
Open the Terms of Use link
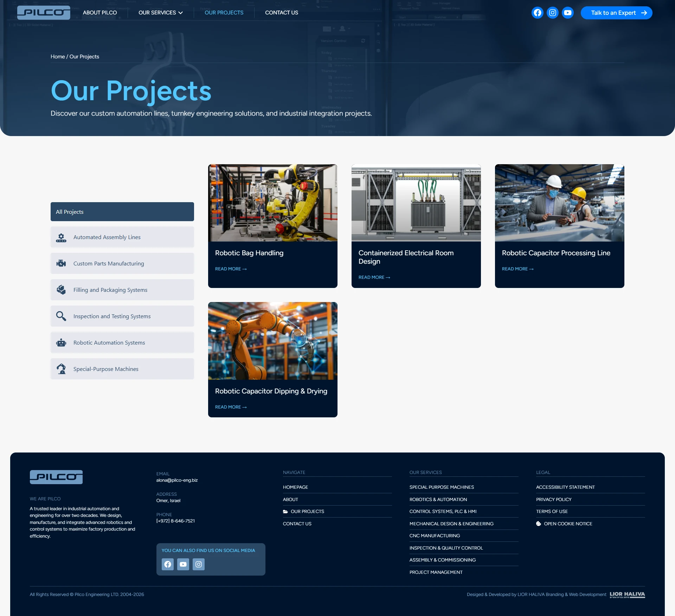pyautogui.click(x=552, y=512)
